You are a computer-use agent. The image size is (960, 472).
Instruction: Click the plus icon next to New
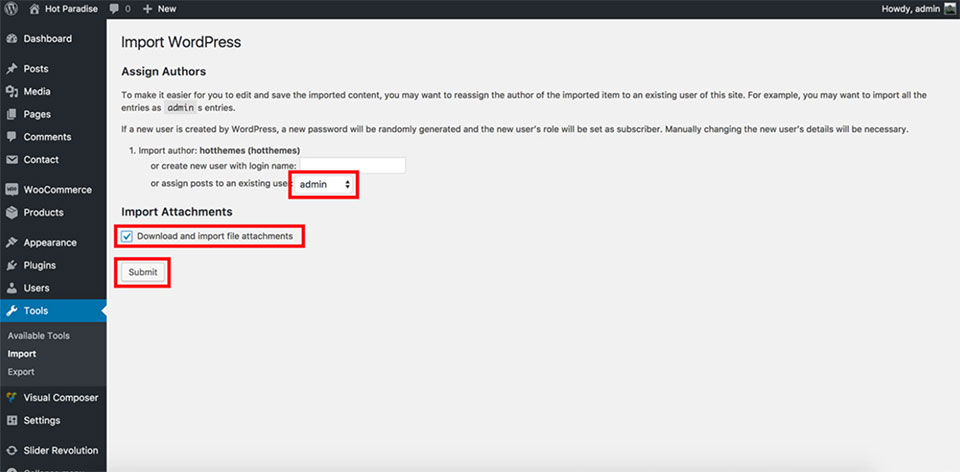(x=147, y=9)
